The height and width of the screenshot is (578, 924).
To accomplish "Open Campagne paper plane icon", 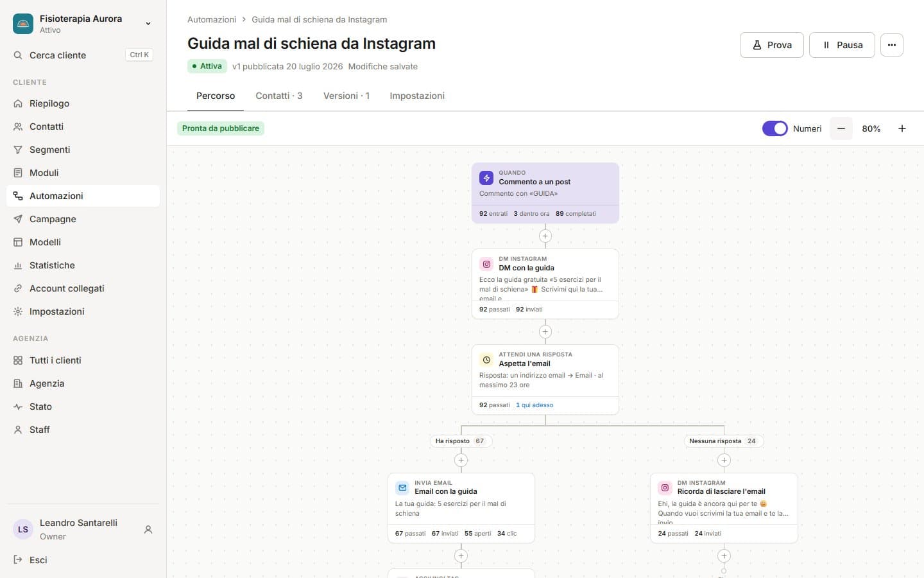I will (x=18, y=219).
